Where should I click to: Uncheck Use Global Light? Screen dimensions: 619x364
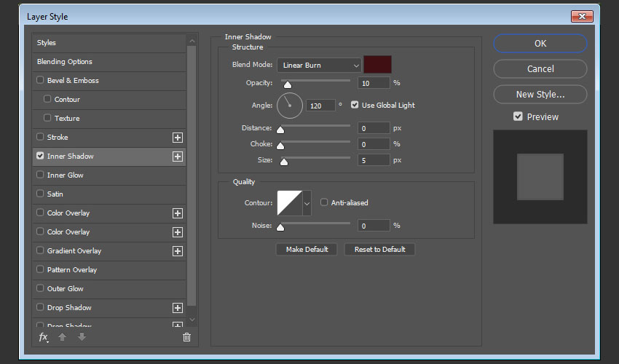click(355, 105)
